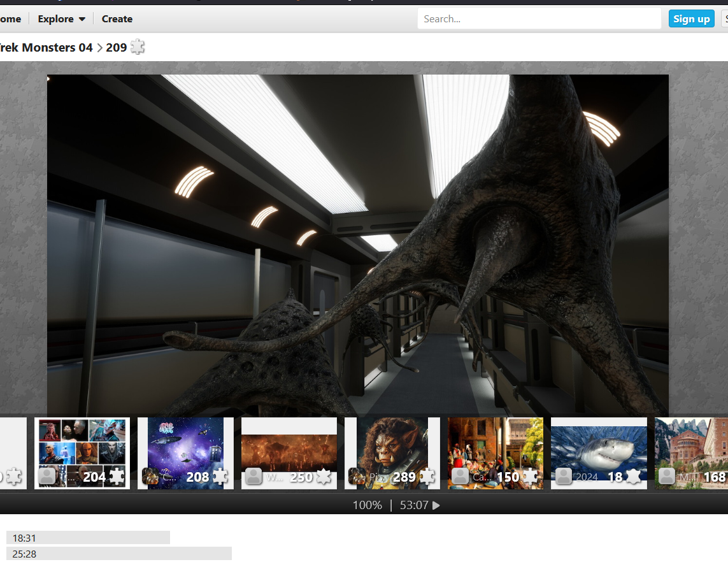Viewport: 728px width, 569px height.
Task: Click the puzzle piece icon beside 209
Action: (138, 47)
